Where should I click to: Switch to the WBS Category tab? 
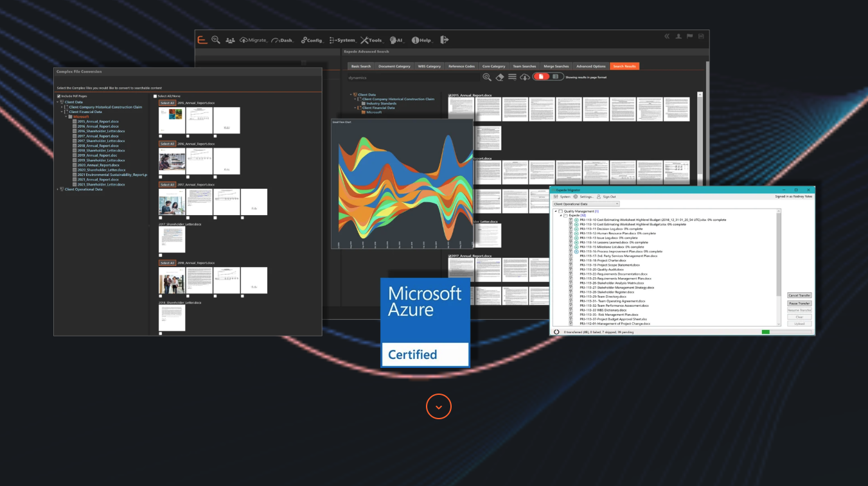pyautogui.click(x=429, y=66)
